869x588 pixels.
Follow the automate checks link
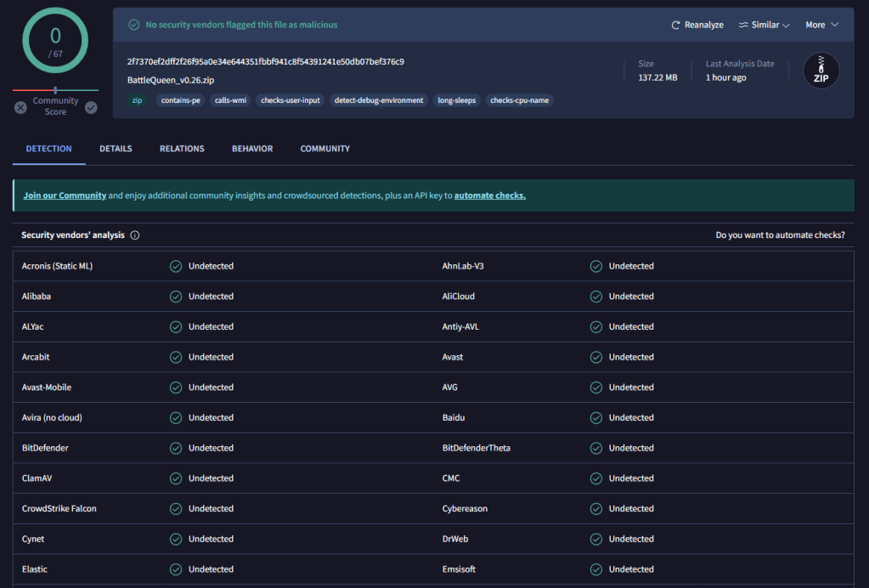(489, 195)
